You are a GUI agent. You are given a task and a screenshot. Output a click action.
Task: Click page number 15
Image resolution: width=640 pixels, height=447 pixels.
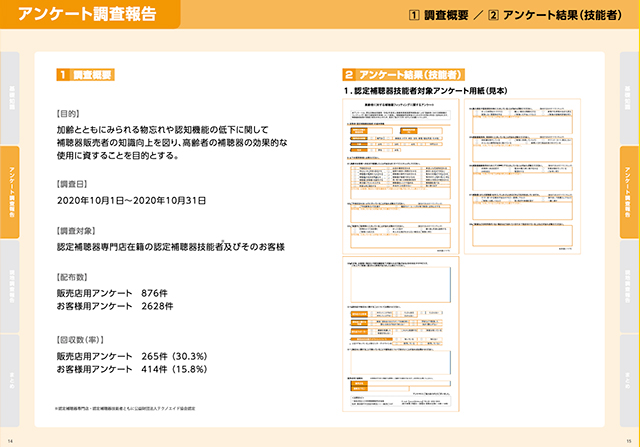point(629,441)
